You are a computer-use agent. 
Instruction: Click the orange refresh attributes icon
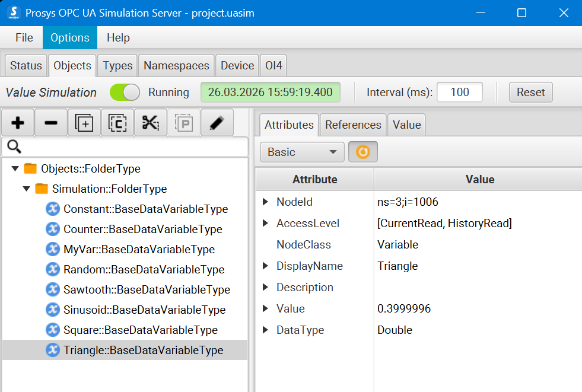pos(362,152)
